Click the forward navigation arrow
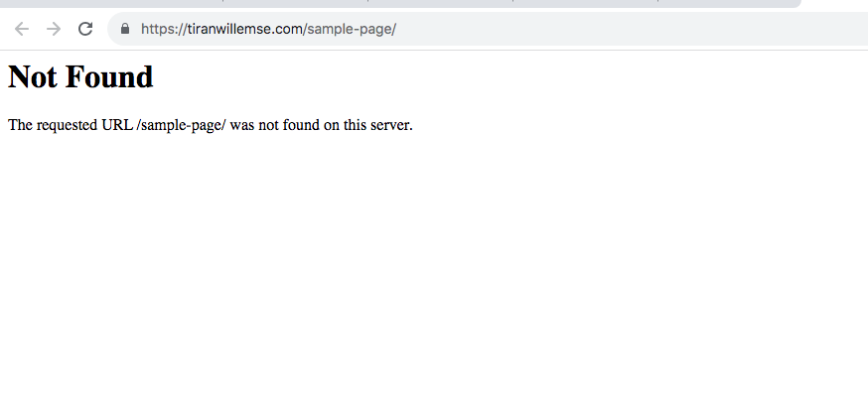The image size is (868, 397). pyautogui.click(x=54, y=29)
